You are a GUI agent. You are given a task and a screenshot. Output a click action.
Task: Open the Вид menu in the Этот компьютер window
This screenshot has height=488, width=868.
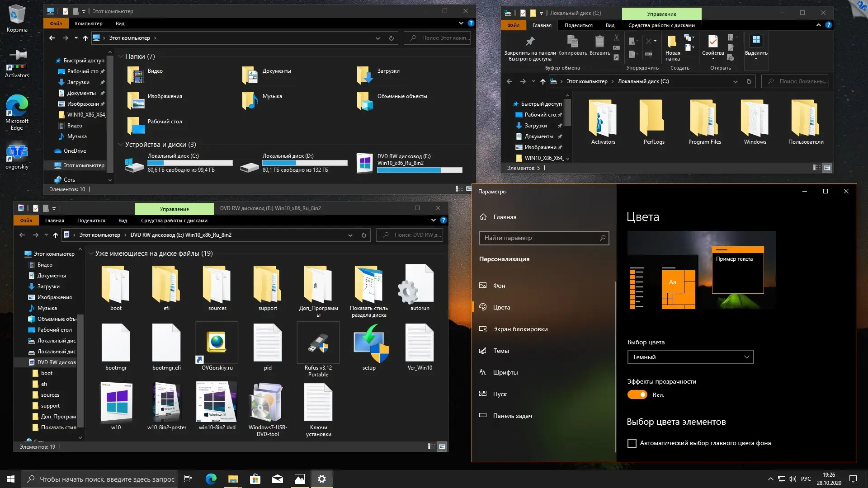click(x=120, y=23)
